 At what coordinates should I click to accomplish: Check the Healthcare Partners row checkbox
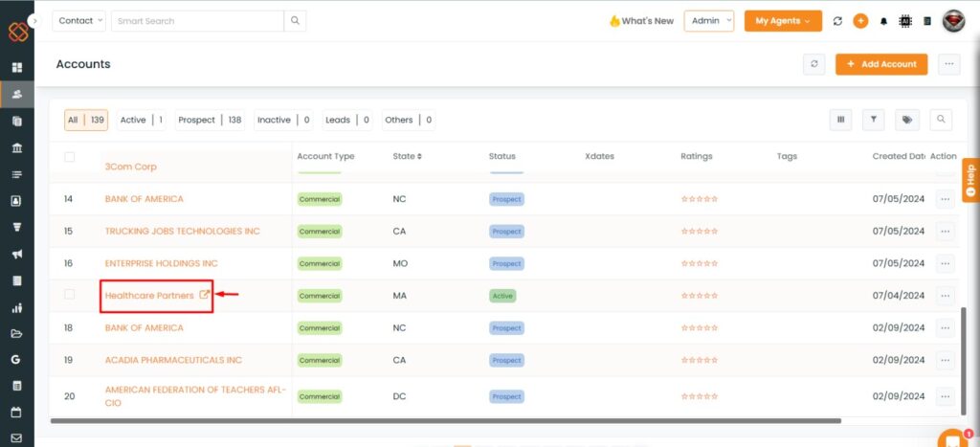click(x=69, y=295)
